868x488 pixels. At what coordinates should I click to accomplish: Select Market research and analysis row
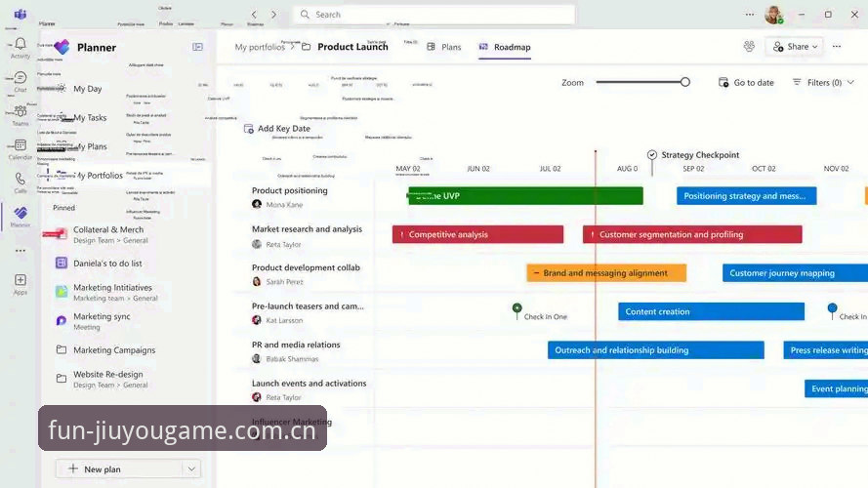(307, 229)
